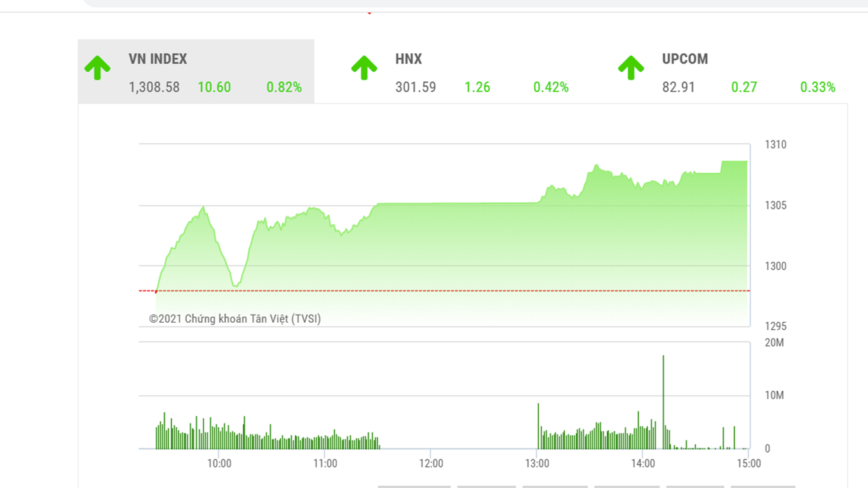The image size is (868, 488).
Task: Click the VN Index value 1,308.58
Action: tap(154, 87)
